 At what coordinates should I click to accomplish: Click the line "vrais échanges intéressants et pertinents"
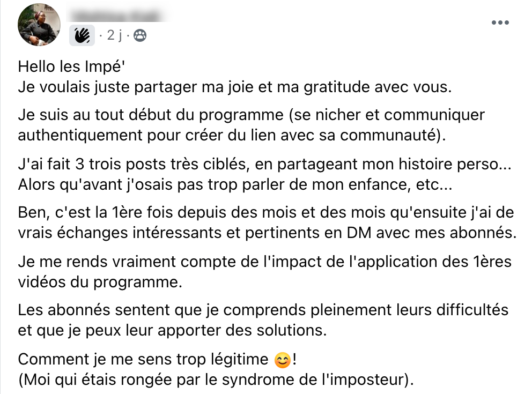[x=268, y=233]
